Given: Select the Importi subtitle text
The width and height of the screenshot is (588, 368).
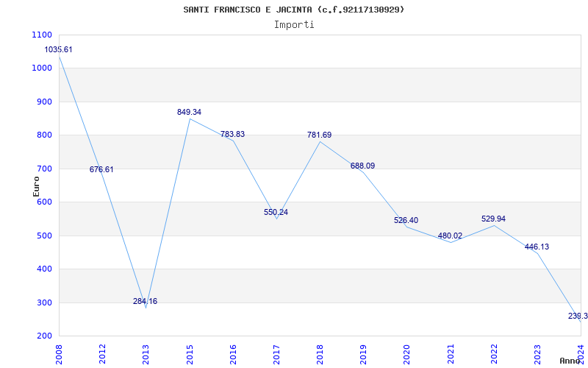Looking at the screenshot, I should pos(294,25).
